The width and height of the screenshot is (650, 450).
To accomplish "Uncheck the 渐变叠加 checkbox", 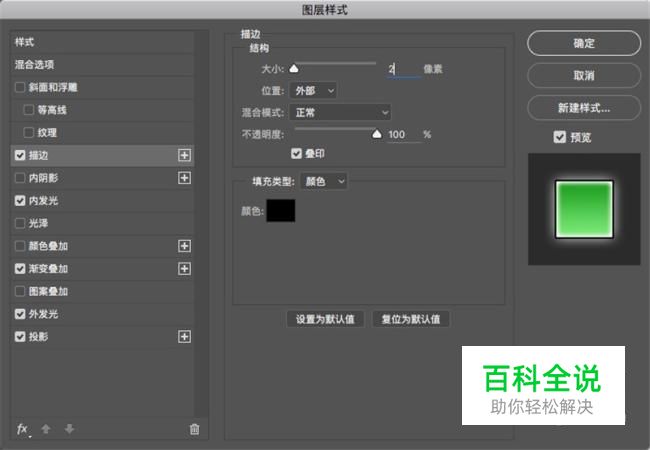I will [20, 269].
